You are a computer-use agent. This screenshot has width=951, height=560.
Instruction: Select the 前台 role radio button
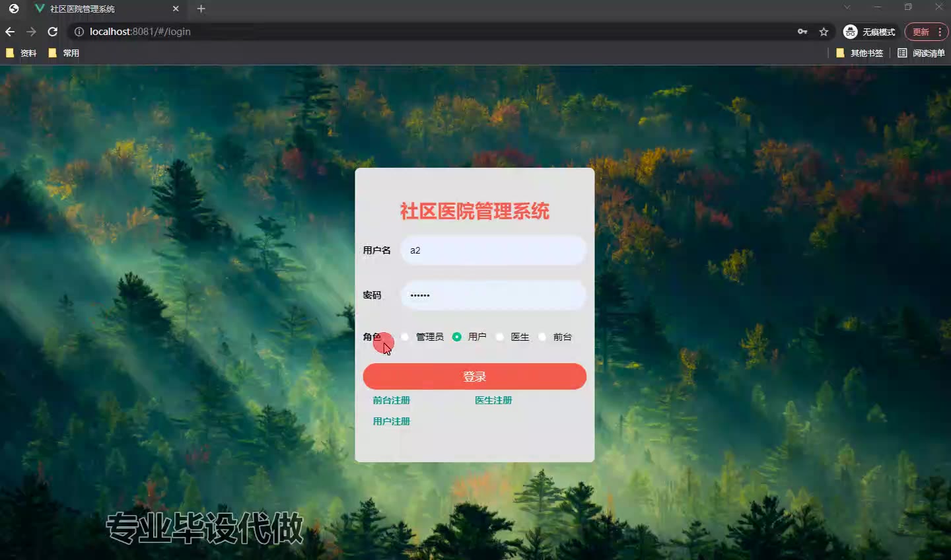tap(542, 337)
